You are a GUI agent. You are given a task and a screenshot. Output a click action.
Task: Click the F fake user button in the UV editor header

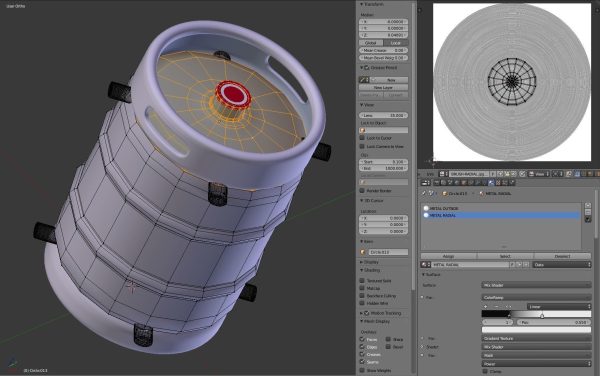493,174
